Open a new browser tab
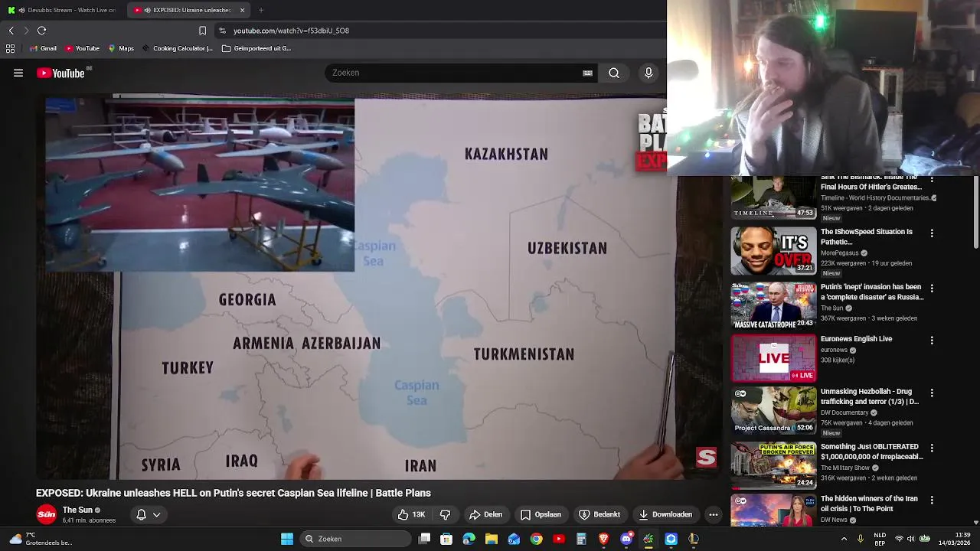 pos(261,10)
